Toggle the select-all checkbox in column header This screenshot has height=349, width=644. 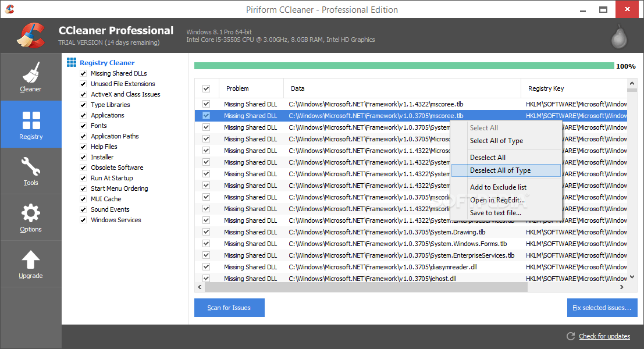207,88
